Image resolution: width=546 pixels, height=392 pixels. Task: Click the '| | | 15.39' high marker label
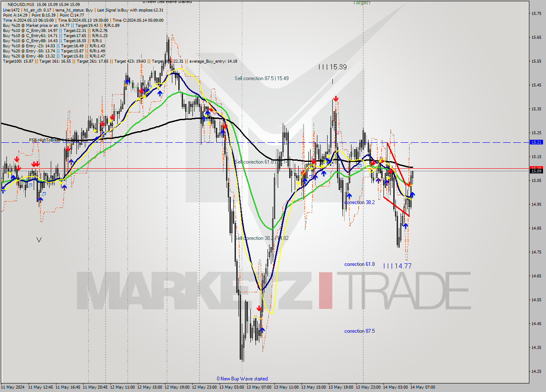pos(332,67)
